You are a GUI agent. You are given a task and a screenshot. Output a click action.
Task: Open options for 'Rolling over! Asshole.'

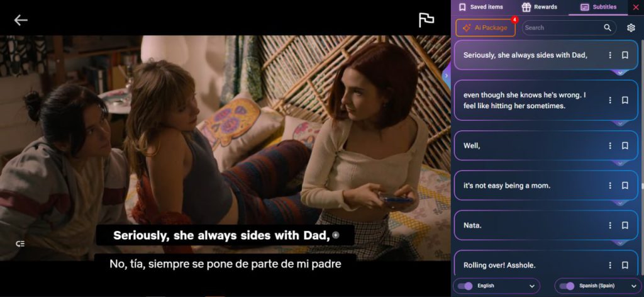610,265
